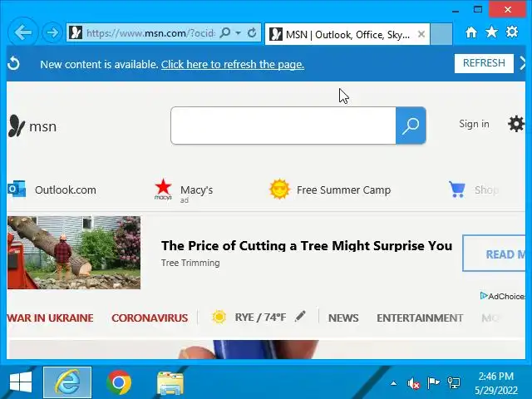Show hidden system tray icons arrow
532x399 pixels.
[x=393, y=383]
